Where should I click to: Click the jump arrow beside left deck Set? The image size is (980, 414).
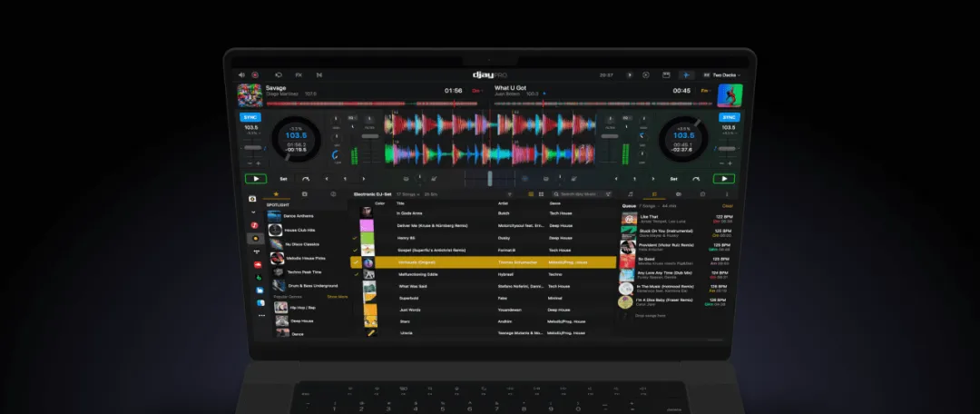pos(306,179)
